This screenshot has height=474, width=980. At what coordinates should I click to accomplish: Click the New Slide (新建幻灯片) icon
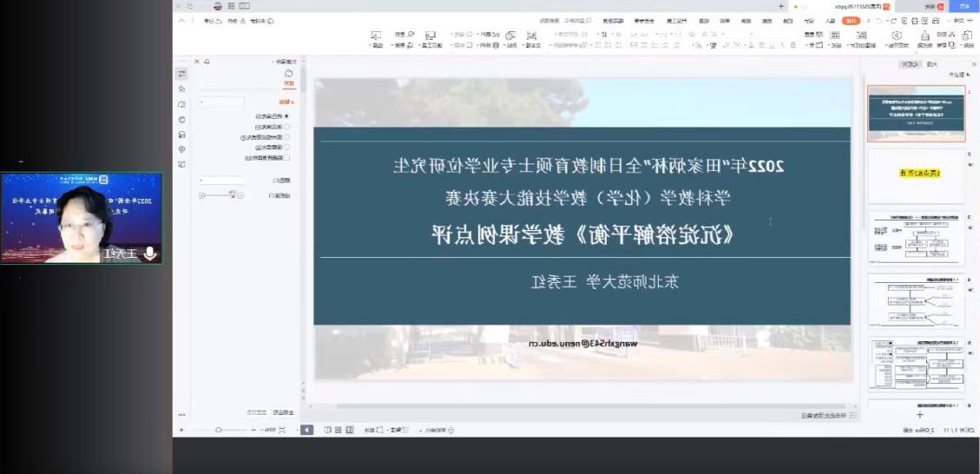tap(861, 35)
